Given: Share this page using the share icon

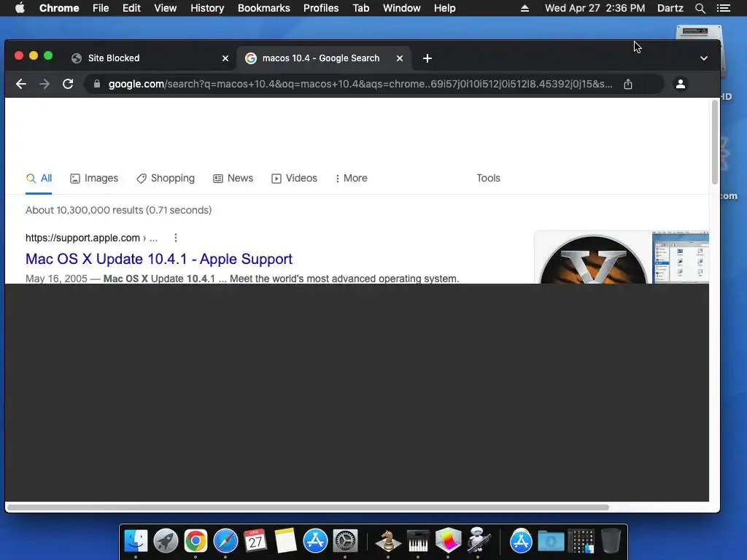Looking at the screenshot, I should [628, 85].
